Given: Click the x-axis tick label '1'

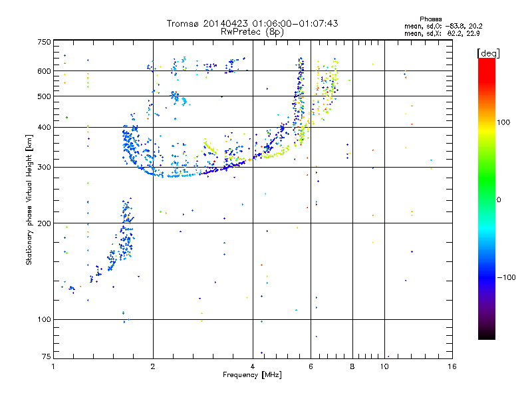Looking at the screenshot, I should pyautogui.click(x=53, y=366).
